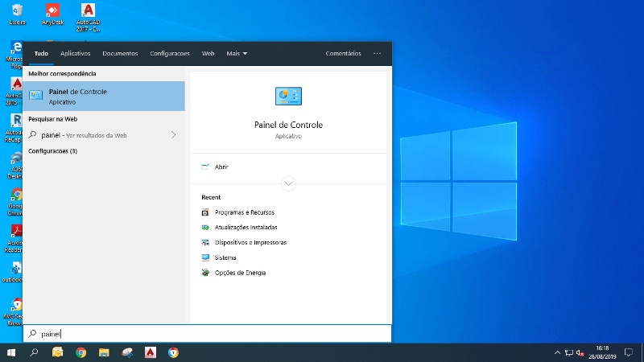This screenshot has width=644, height=362.
Task: Click Abrir to open Painel de Controle
Action: tap(221, 167)
